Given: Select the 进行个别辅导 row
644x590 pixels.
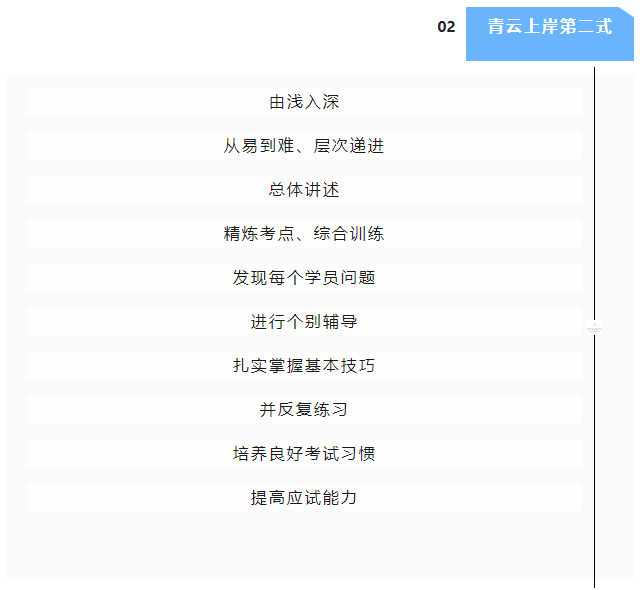Looking at the screenshot, I should pyautogui.click(x=304, y=321).
